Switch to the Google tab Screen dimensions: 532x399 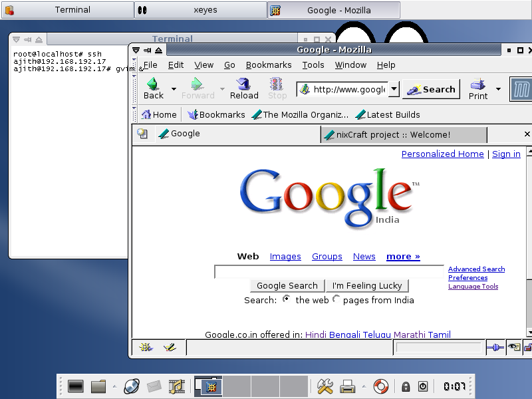pyautogui.click(x=237, y=134)
